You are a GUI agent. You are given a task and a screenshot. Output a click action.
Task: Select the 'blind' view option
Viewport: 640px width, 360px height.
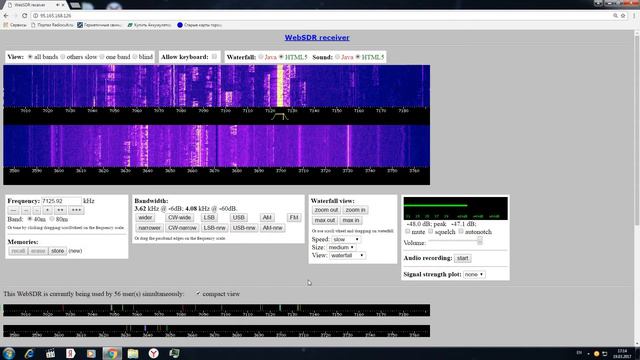pyautogui.click(x=135, y=57)
